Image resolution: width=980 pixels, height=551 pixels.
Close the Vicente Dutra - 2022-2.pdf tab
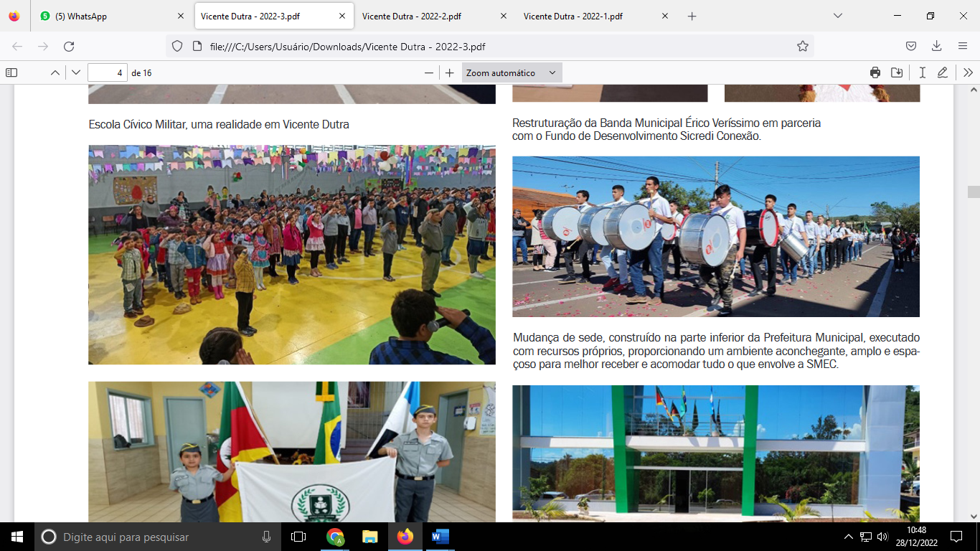pyautogui.click(x=503, y=16)
